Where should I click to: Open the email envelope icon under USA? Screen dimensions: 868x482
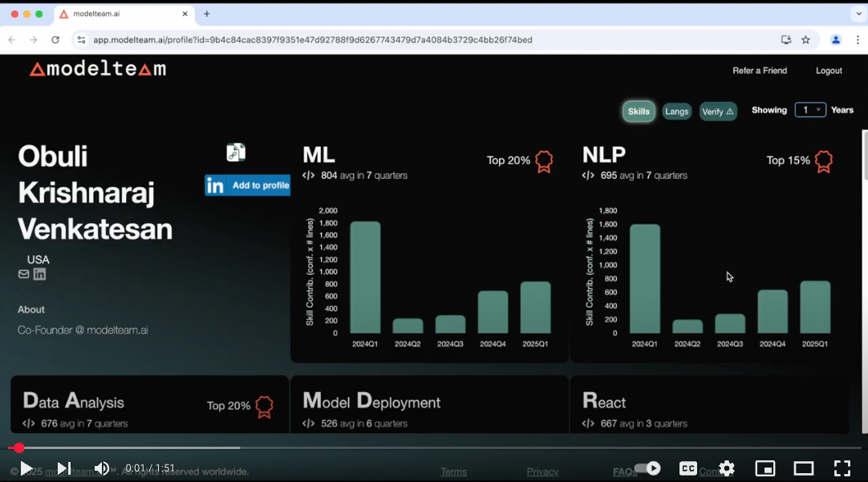click(23, 274)
